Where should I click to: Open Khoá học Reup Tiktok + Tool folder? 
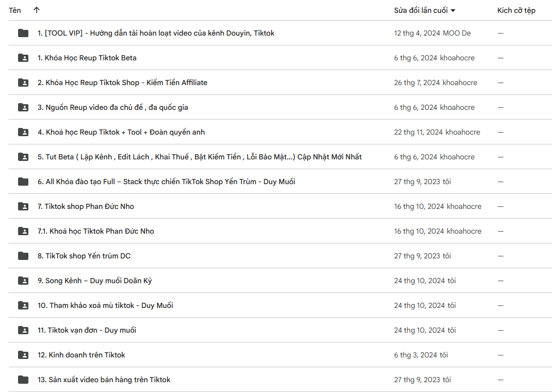click(280, 132)
